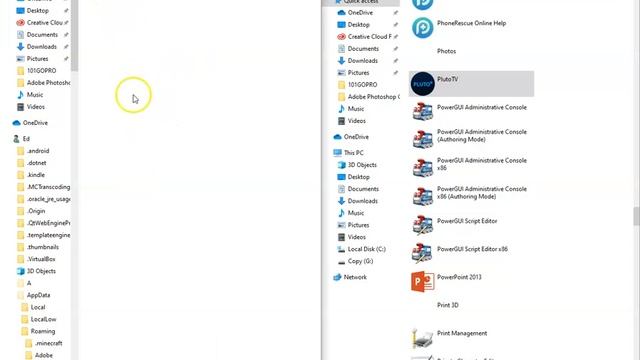Open AppData folder in left tree
The height and width of the screenshot is (360, 640).
(x=38, y=296)
